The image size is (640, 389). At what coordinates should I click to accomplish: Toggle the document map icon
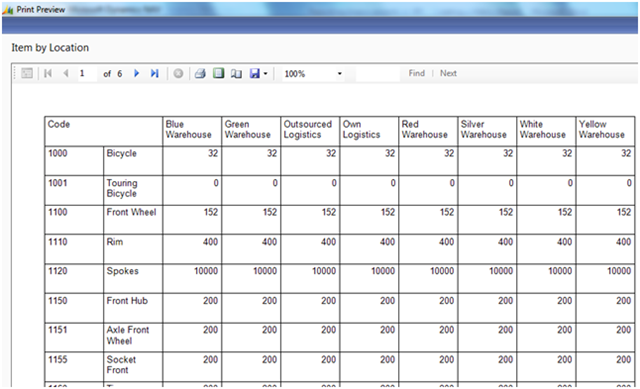pos(27,73)
